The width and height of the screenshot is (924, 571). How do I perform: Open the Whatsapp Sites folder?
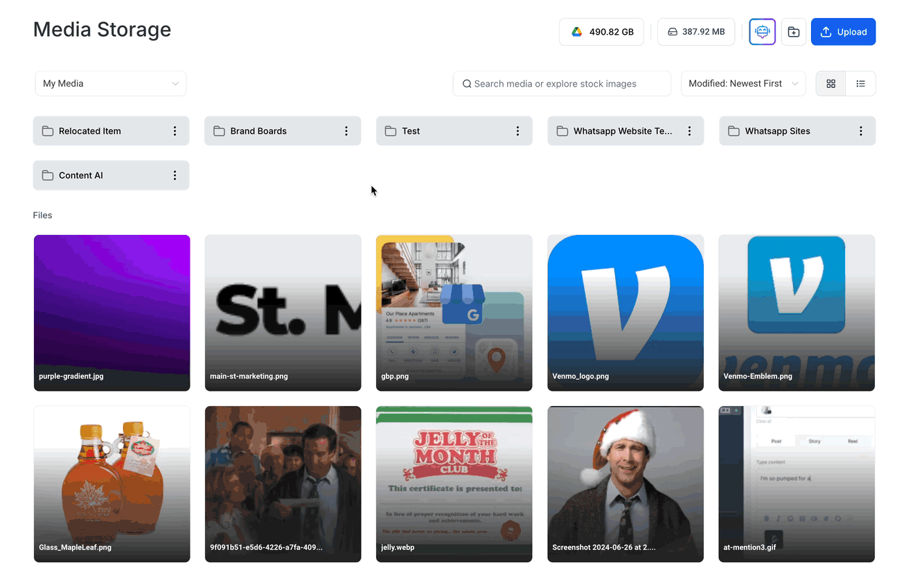797,131
